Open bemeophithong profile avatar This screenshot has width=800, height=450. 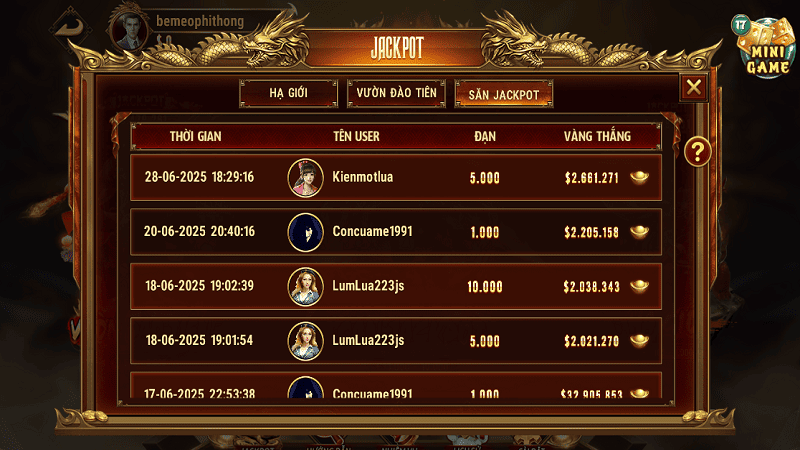tap(130, 30)
